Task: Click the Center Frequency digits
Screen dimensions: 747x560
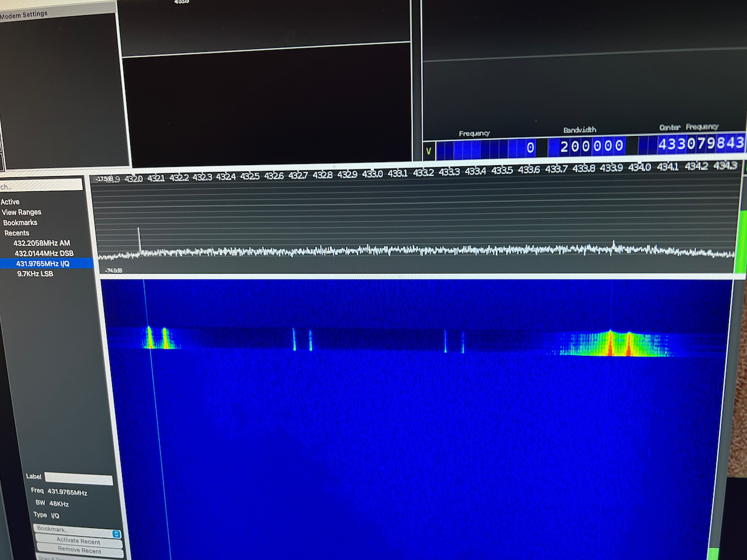Action: pos(700,143)
